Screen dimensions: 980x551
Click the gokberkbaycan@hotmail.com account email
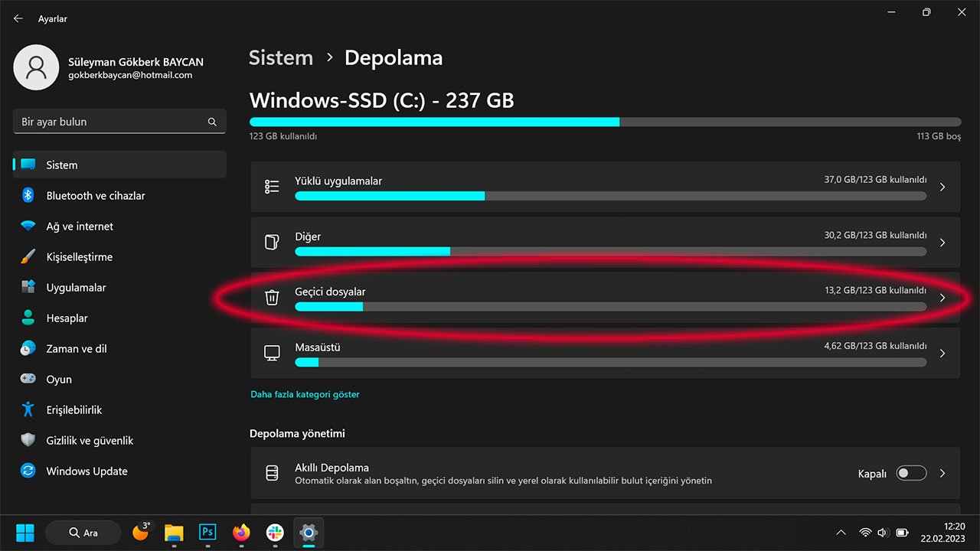point(130,75)
